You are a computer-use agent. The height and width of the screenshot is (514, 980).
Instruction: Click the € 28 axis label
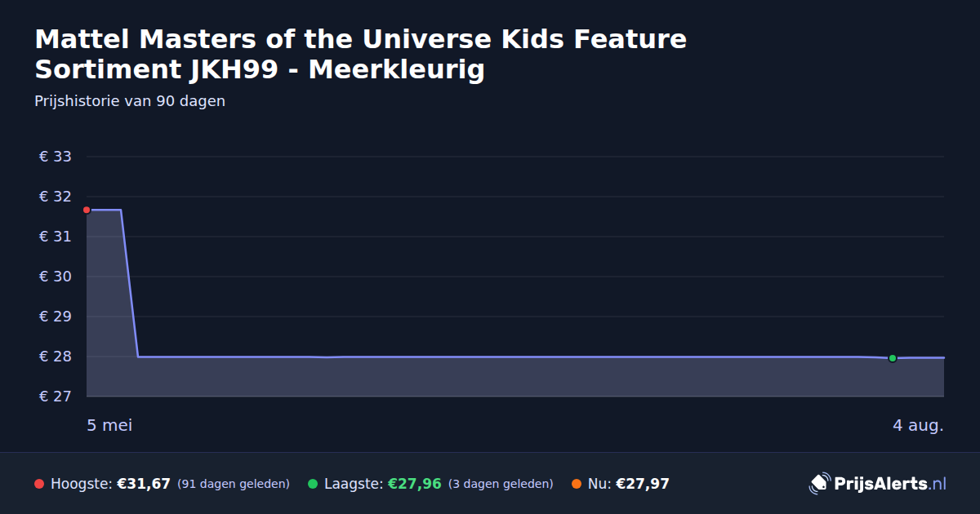click(56, 357)
